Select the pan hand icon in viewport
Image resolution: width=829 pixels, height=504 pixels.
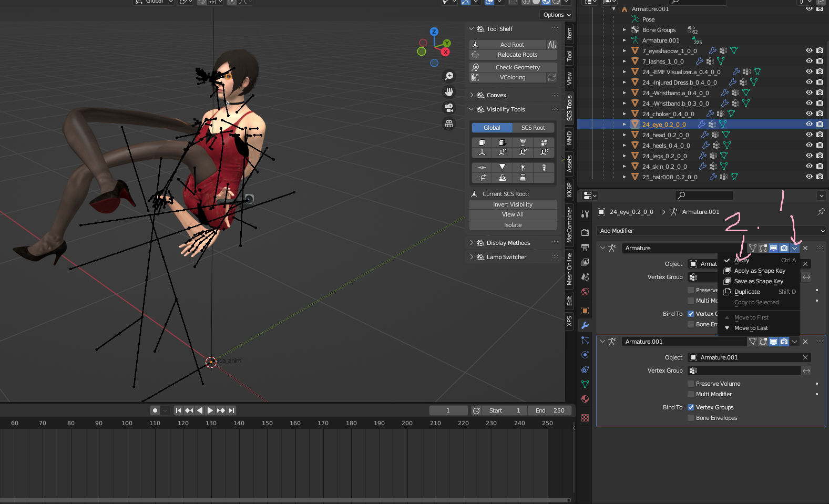(x=449, y=92)
